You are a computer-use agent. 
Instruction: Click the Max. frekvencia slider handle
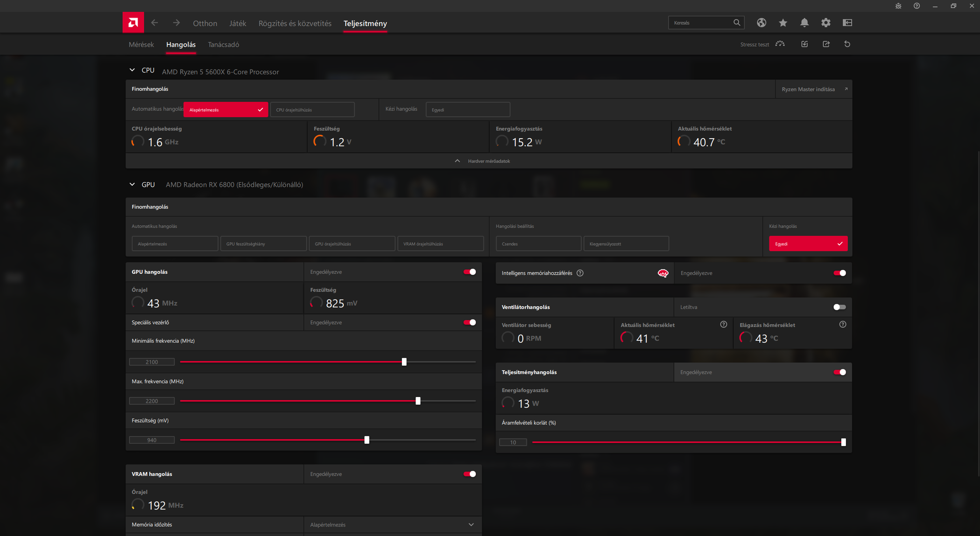[418, 401]
